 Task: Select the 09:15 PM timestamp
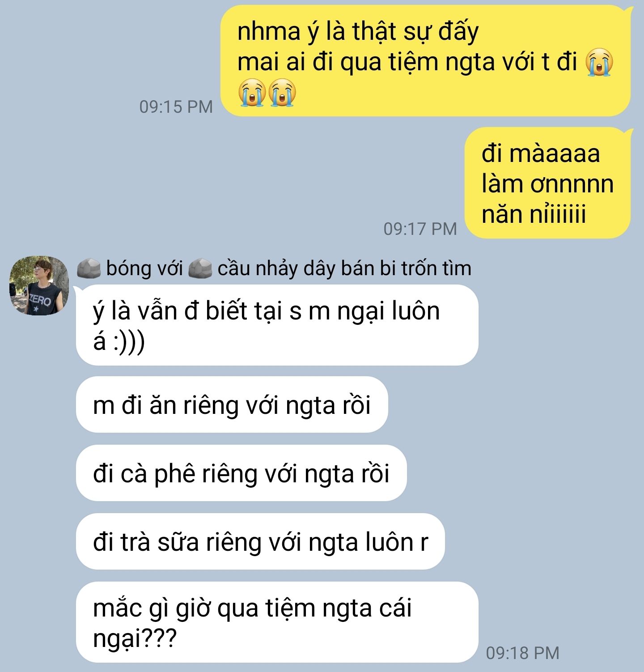pos(176,106)
